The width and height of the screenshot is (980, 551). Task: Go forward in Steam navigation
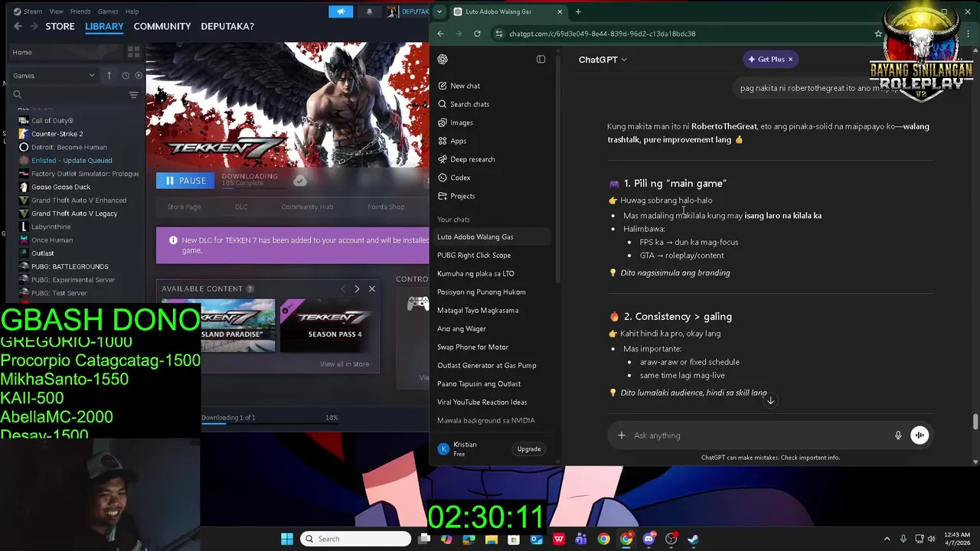[34, 26]
